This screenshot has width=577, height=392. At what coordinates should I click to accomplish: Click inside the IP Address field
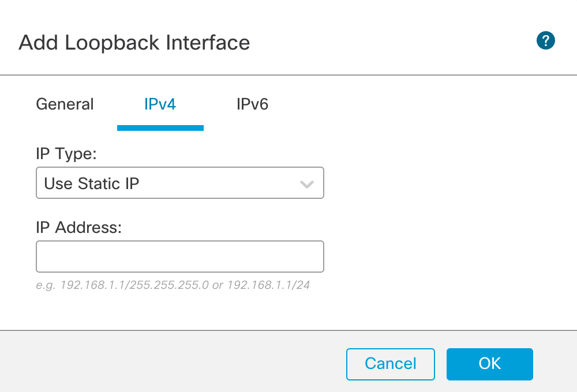pos(180,256)
